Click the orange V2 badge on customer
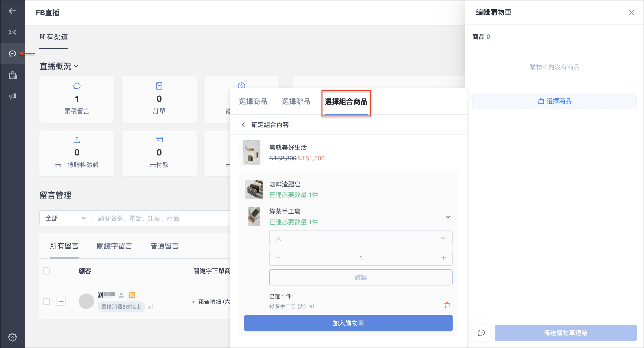 point(132,295)
